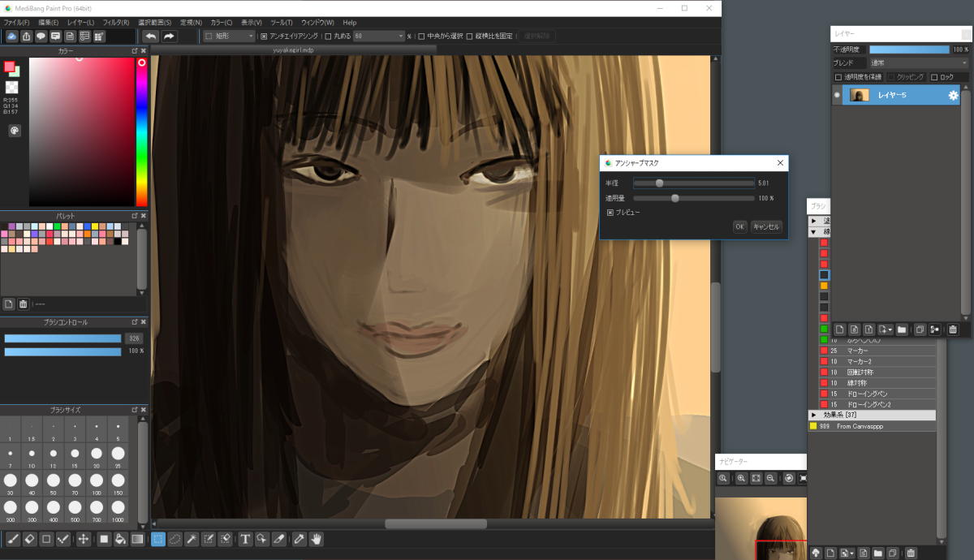Enable the 丸める checkbox

tap(328, 37)
